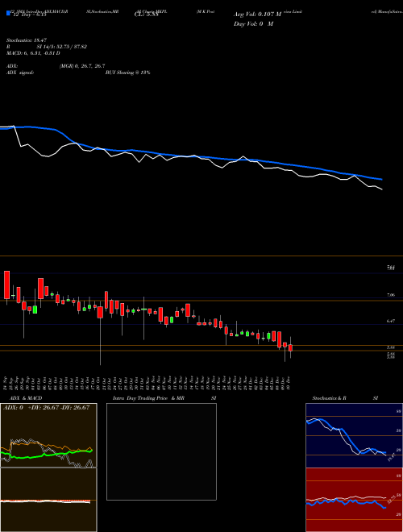
Task: Click the 6.47 price axis label
Action: click(391, 321)
